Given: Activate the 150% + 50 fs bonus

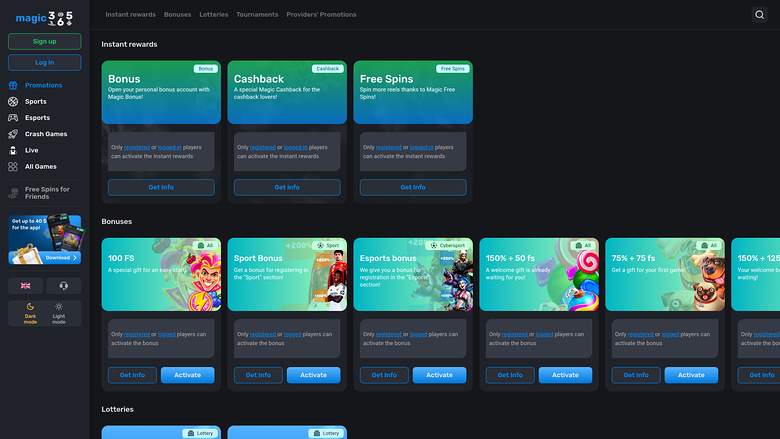Looking at the screenshot, I should (565, 375).
